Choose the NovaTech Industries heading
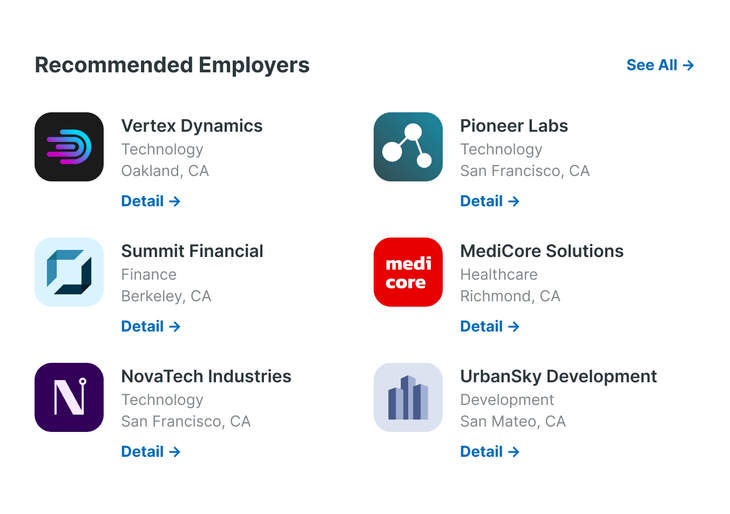730x514 pixels. [x=206, y=376]
